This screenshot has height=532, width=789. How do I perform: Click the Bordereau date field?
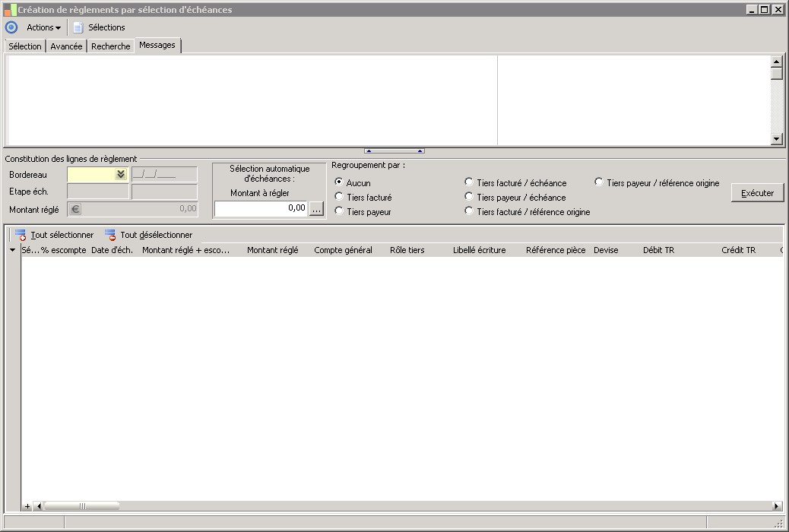(x=164, y=174)
